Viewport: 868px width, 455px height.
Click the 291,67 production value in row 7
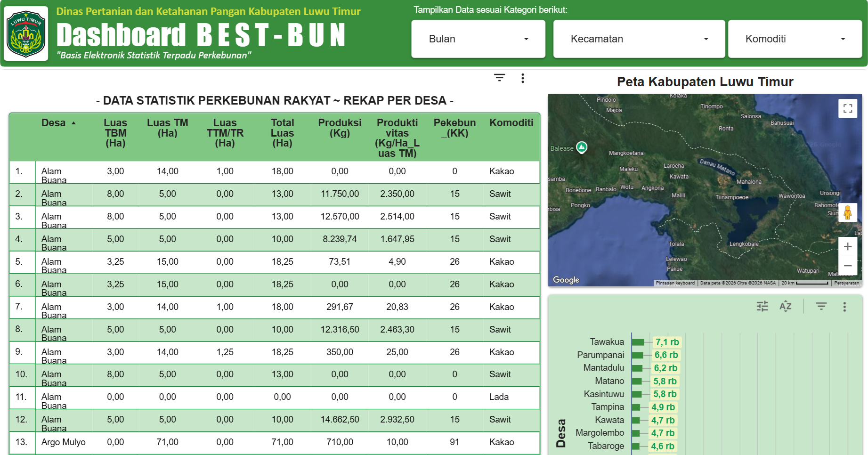click(340, 307)
